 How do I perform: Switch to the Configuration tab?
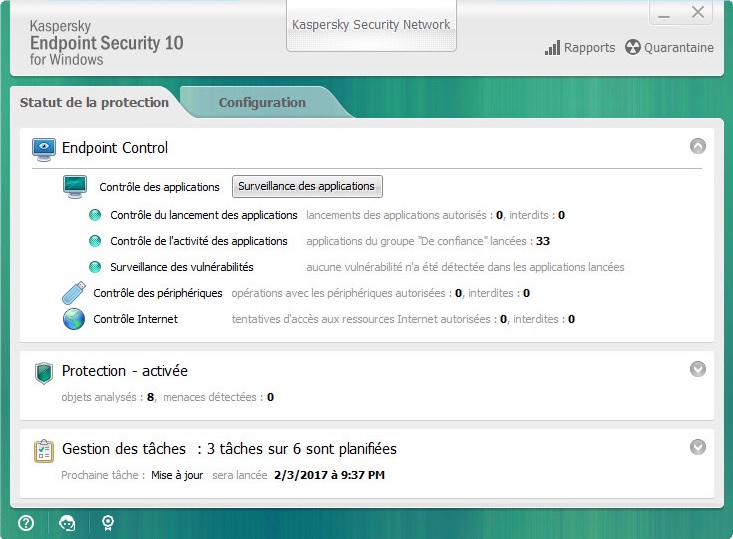click(x=262, y=102)
